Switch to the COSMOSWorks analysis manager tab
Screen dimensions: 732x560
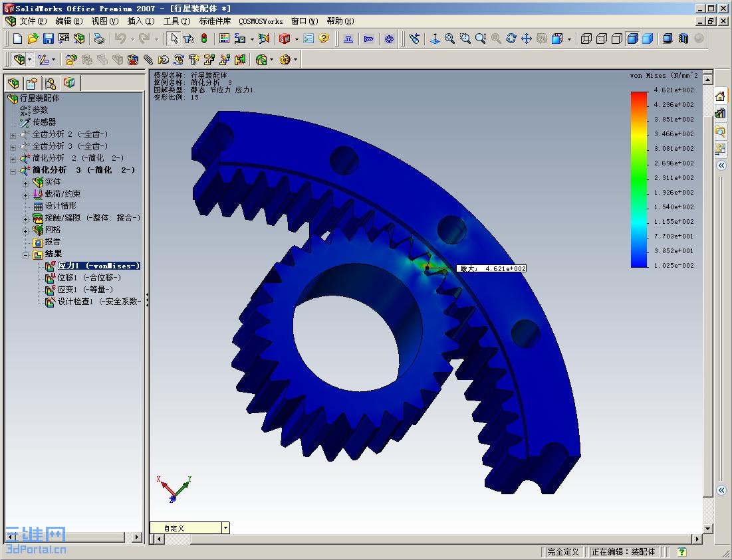[70, 82]
